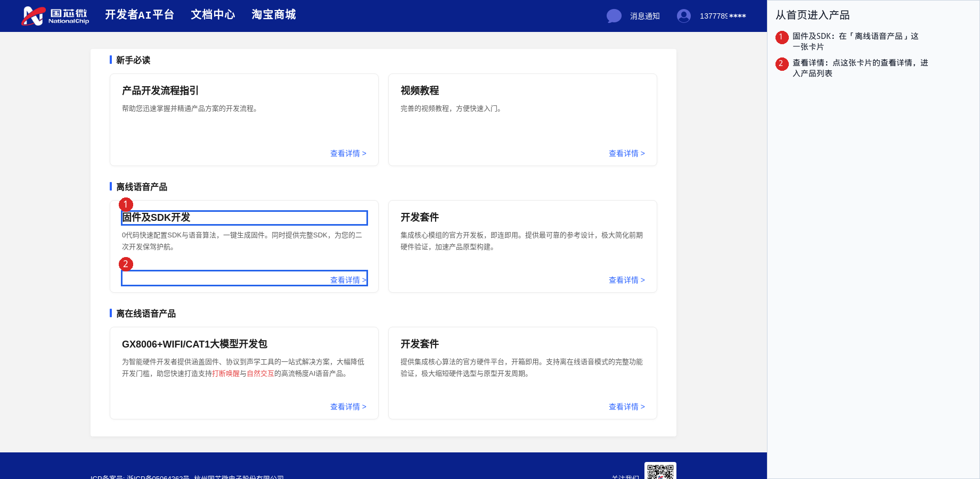980x479 pixels.
Task: View details of 离线语音产品 开发套件 card
Action: 627,280
